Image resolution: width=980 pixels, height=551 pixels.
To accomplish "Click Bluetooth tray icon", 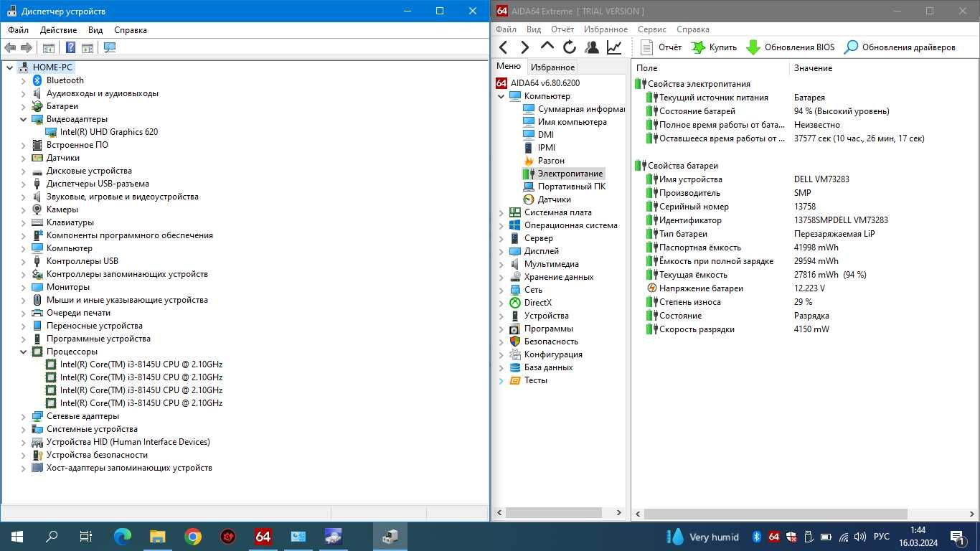I will click(756, 536).
